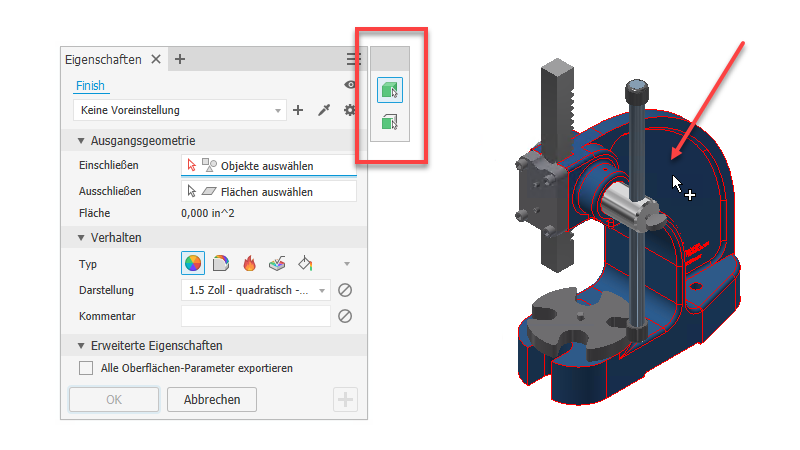Pick the eyedropper tool beside preset

pyautogui.click(x=324, y=110)
